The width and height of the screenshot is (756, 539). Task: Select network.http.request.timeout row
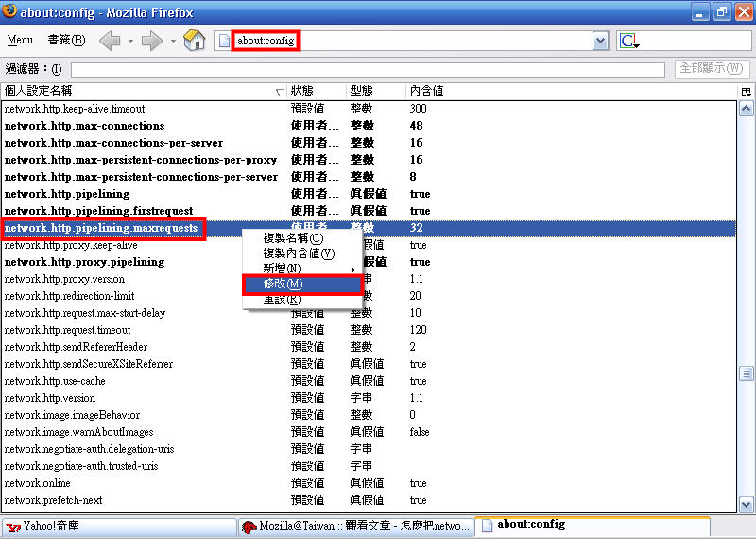(369, 330)
